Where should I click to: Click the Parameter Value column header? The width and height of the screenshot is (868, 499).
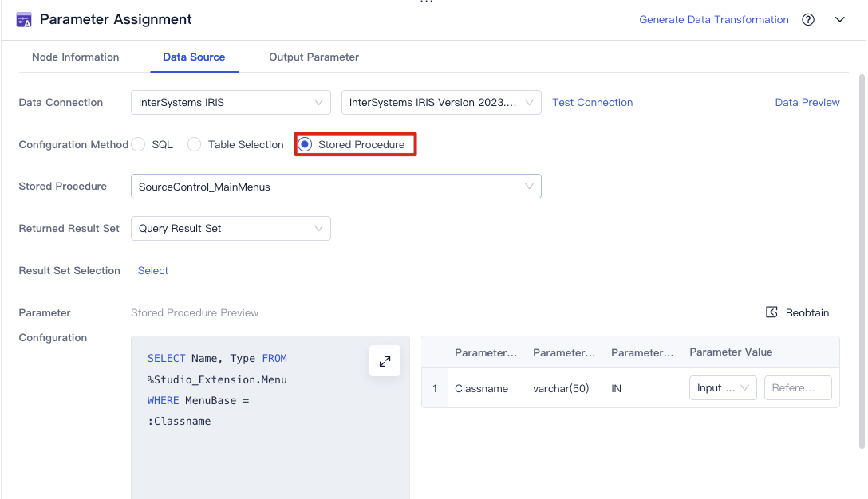[731, 352]
